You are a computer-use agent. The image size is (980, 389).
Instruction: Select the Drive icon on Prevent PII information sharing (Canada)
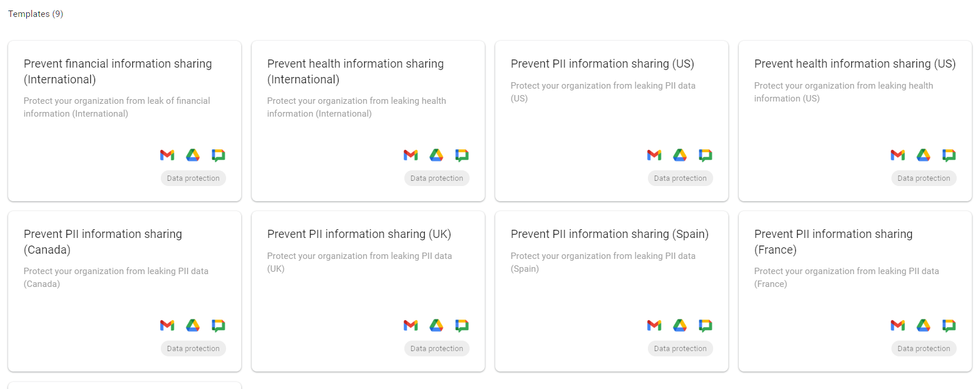coord(193,325)
